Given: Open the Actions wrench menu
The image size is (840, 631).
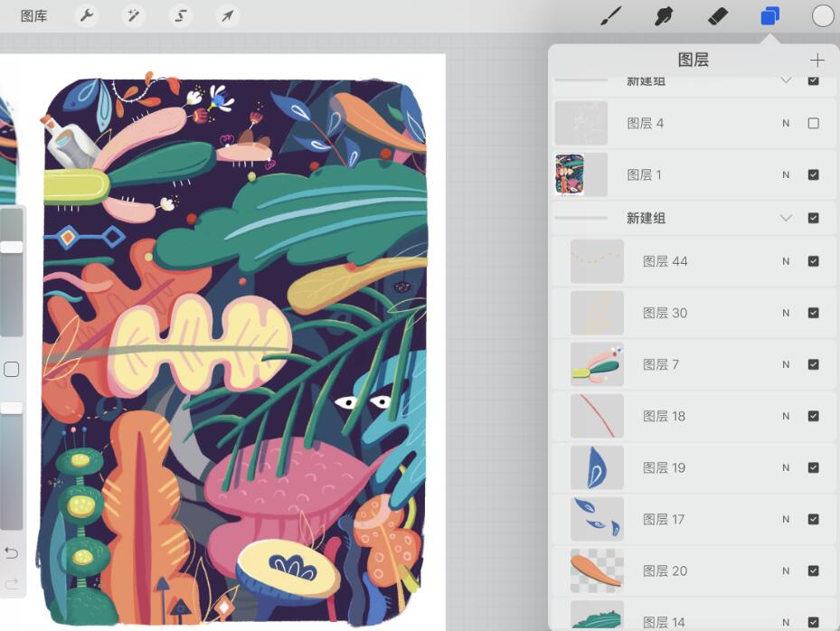Looking at the screenshot, I should coord(86,16).
